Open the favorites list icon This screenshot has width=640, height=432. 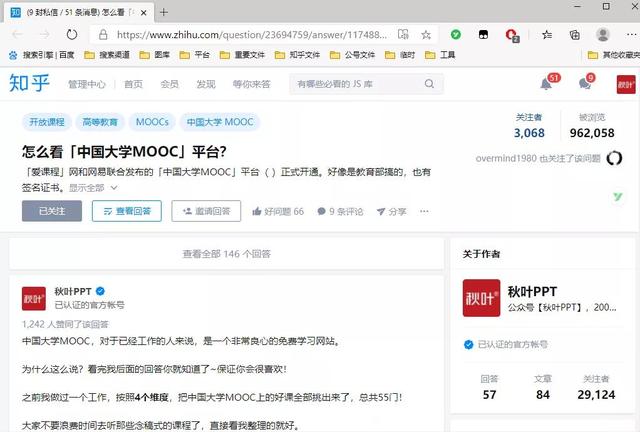(547, 35)
